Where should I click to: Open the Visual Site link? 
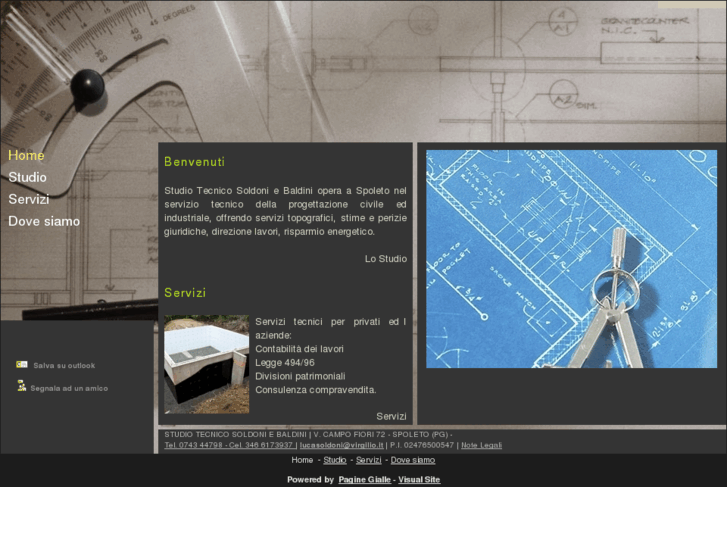(x=419, y=480)
